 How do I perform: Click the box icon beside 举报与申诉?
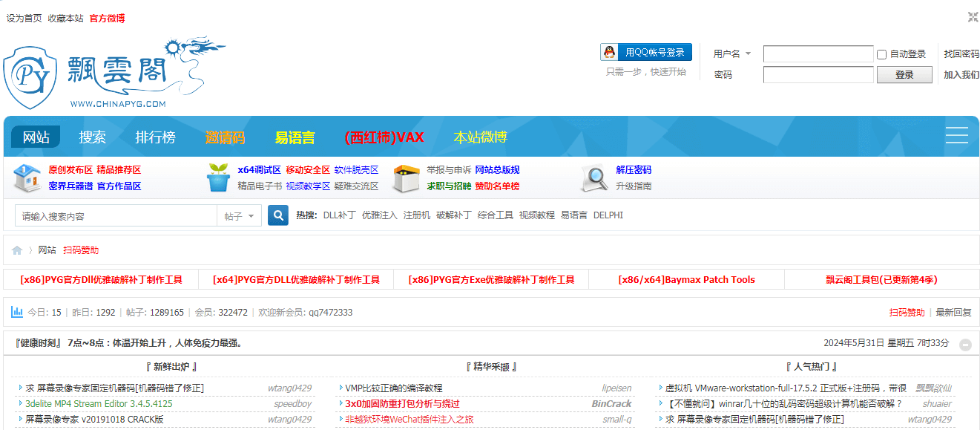pos(407,178)
